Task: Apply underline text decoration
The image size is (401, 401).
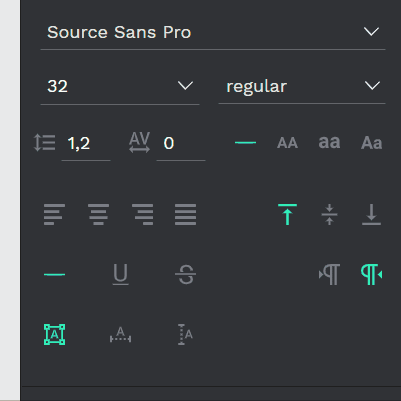Action: (x=120, y=274)
